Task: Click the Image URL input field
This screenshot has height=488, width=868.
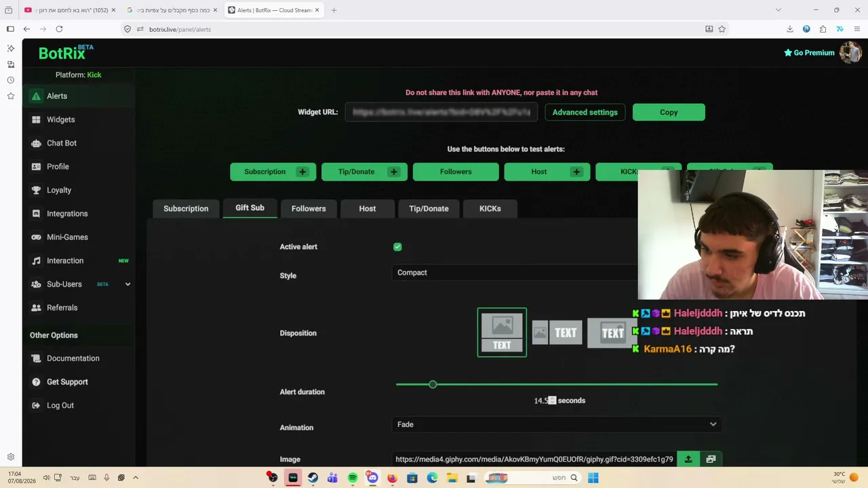Action: pyautogui.click(x=534, y=460)
